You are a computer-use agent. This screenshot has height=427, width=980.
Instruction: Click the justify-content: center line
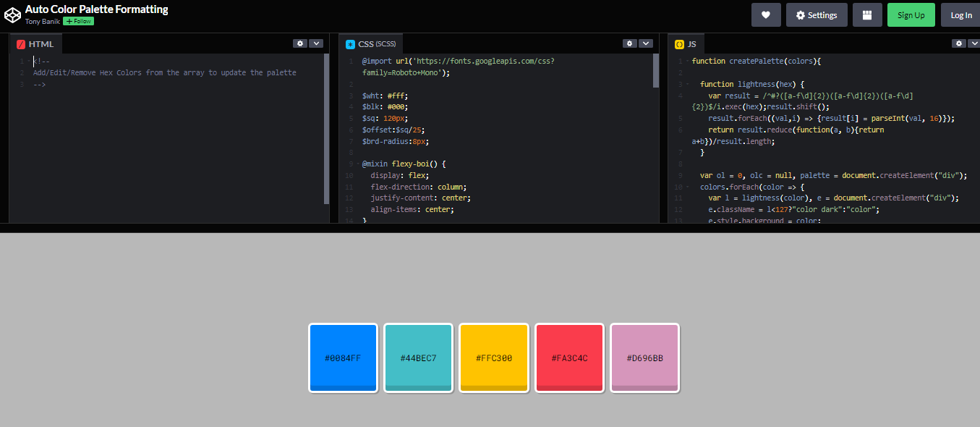421,198
